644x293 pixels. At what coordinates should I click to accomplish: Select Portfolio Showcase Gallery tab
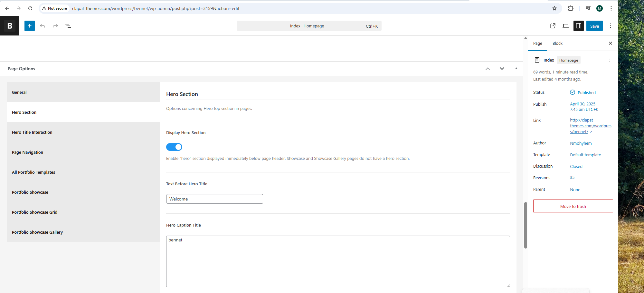(83, 232)
